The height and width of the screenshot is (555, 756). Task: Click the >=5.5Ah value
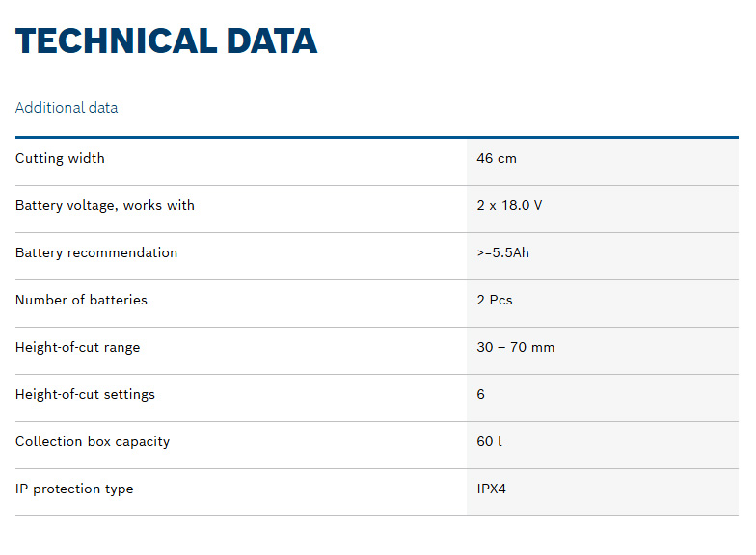(x=500, y=252)
